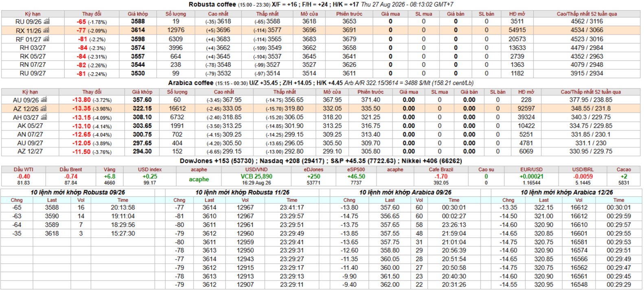Viewport: 644px width, 291px height.
Task: Click '10 lệnh mới khớp Arabica 12/26' heading
Action: point(567,193)
